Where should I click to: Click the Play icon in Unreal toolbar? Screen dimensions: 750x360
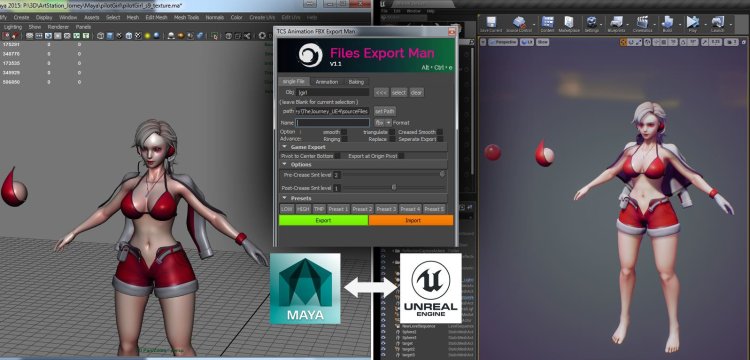pos(692,22)
